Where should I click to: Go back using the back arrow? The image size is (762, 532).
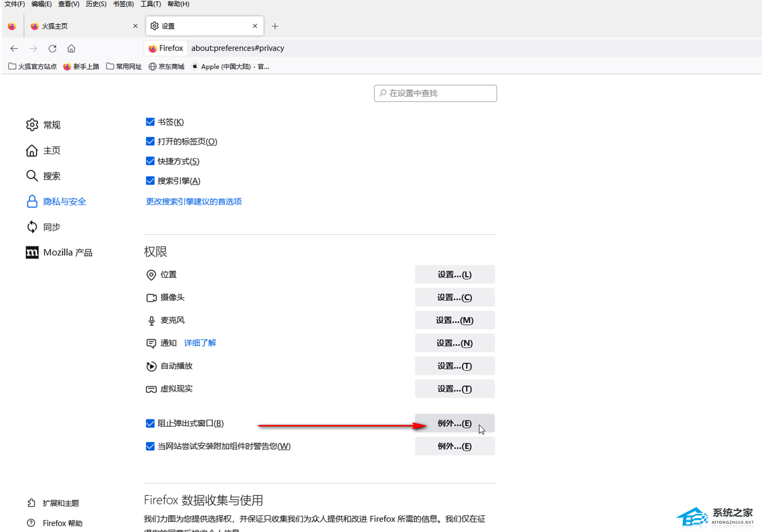coord(14,48)
